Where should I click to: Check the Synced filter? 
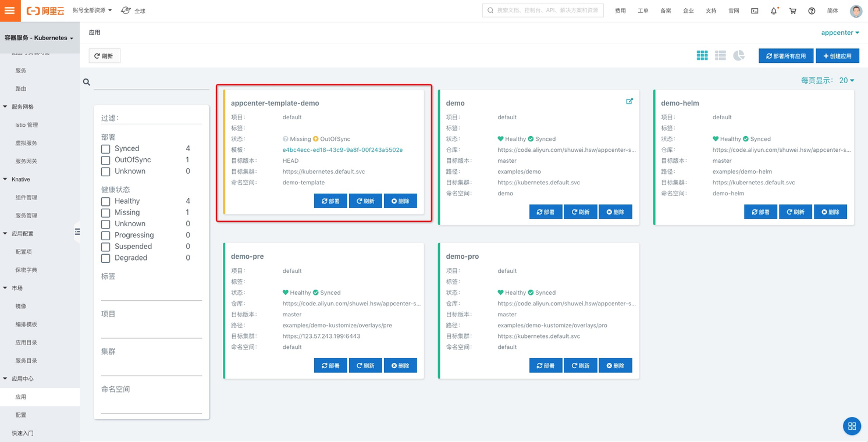point(106,149)
